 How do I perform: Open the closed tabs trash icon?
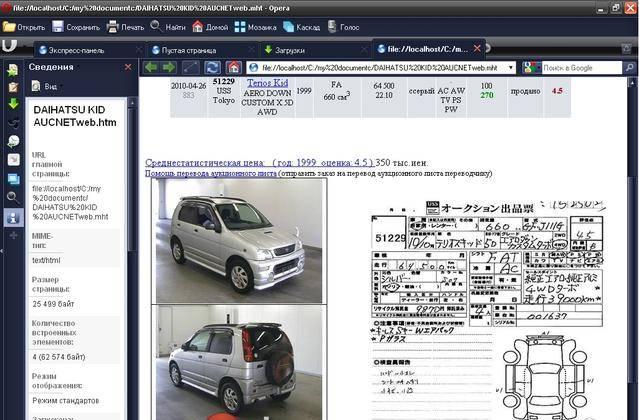click(627, 49)
